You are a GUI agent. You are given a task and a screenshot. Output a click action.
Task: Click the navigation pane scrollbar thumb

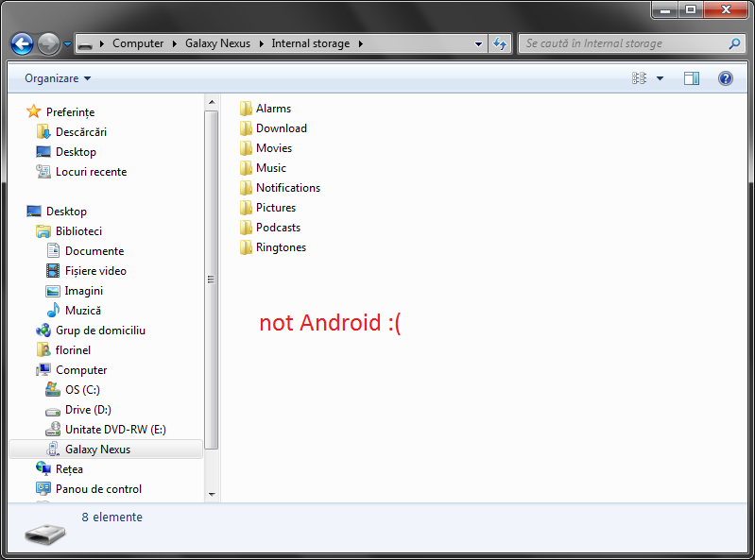(x=212, y=280)
